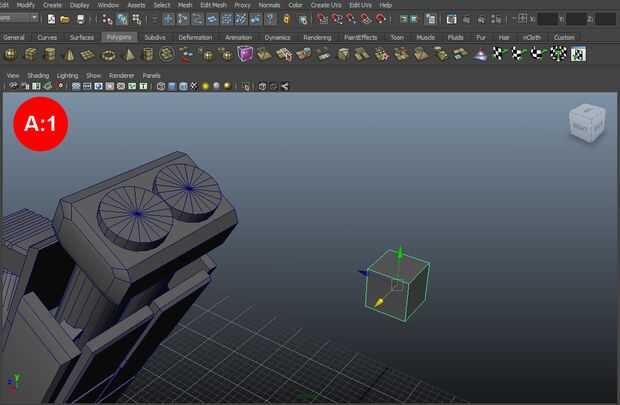Select the Polygons shelf tab
This screenshot has height=405, width=620.
[119, 37]
